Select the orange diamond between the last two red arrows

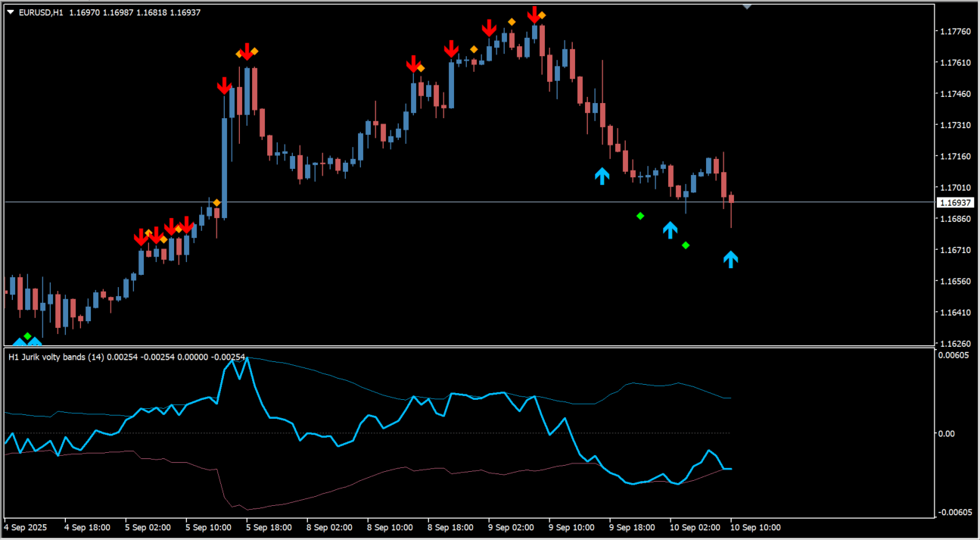point(512,22)
